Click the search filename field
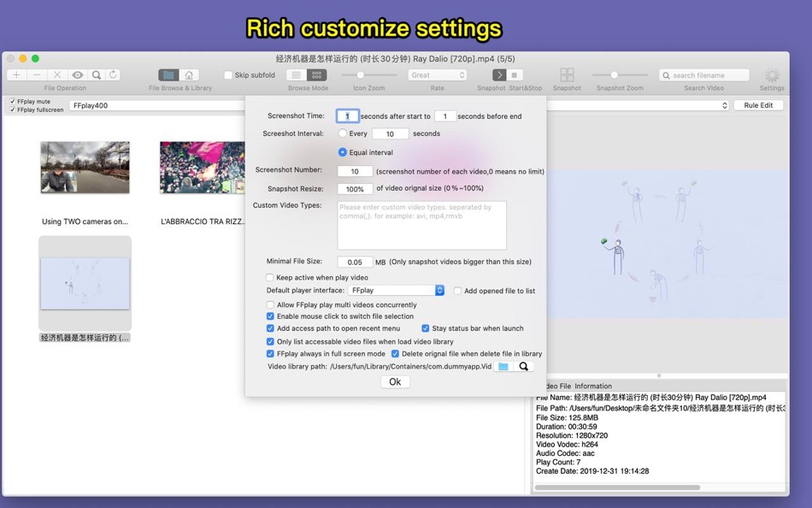The width and height of the screenshot is (812, 508). pos(704,75)
